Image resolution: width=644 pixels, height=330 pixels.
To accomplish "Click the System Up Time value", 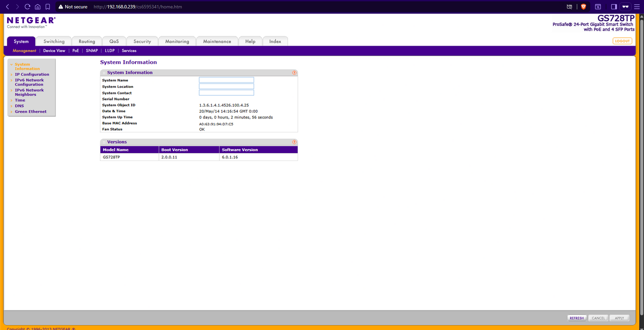I will pos(236,117).
